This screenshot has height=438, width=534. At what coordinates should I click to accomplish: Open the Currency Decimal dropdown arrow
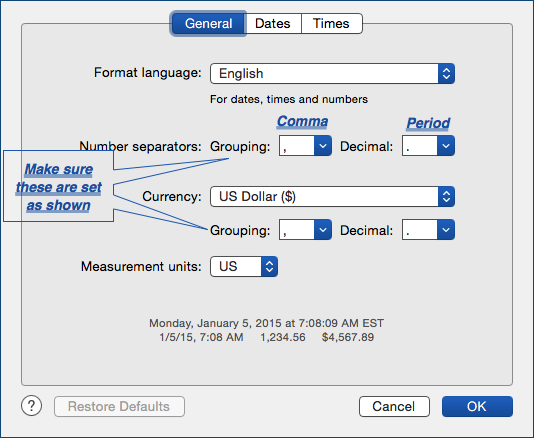[x=446, y=230]
